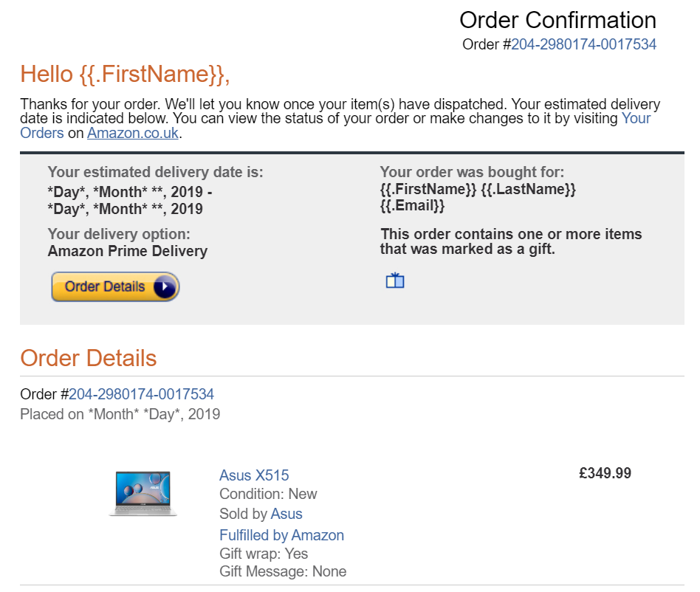700x592 pixels.
Task: Click the Order Confirmation title
Action: click(557, 20)
